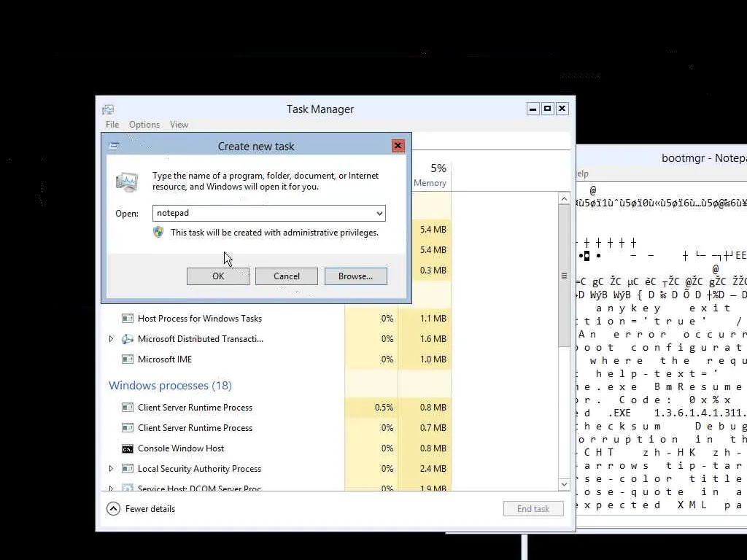Click the Task Manager title bar icon
Screen dimensions: 747x560
108,109
